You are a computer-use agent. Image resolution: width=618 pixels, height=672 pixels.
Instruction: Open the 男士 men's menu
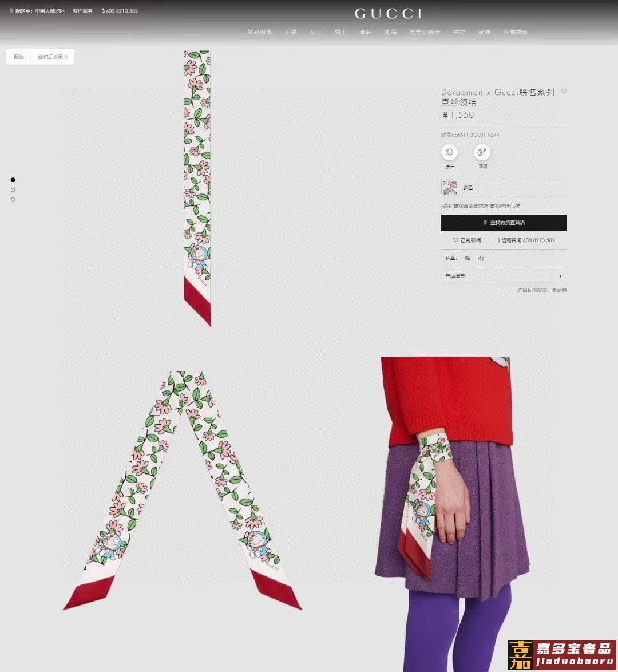pos(340,32)
